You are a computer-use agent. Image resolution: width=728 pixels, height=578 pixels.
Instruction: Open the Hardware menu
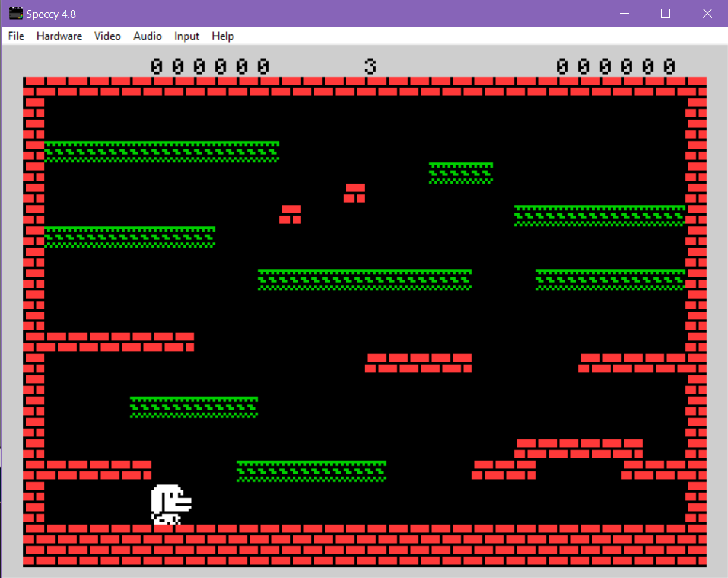click(x=59, y=36)
